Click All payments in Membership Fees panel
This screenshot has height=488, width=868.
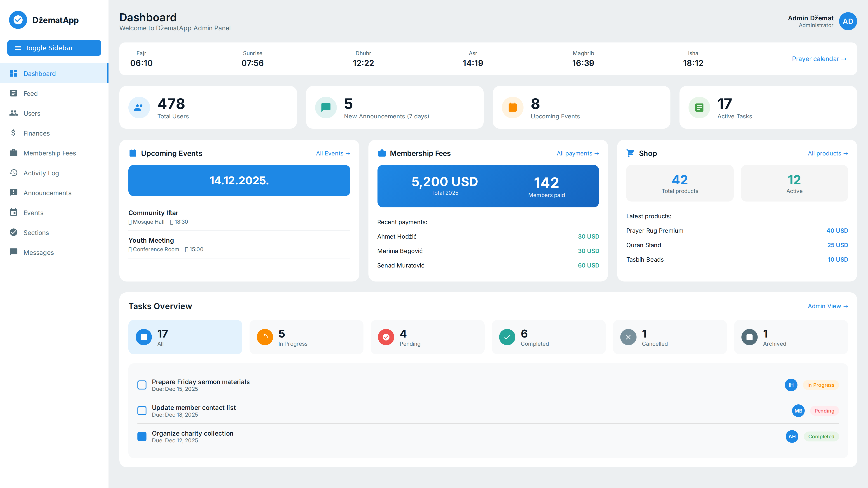[x=577, y=153]
